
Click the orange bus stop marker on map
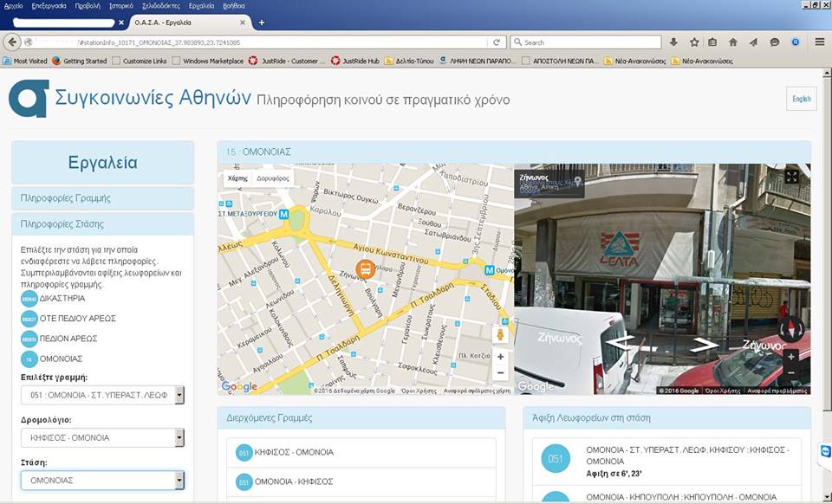click(366, 269)
